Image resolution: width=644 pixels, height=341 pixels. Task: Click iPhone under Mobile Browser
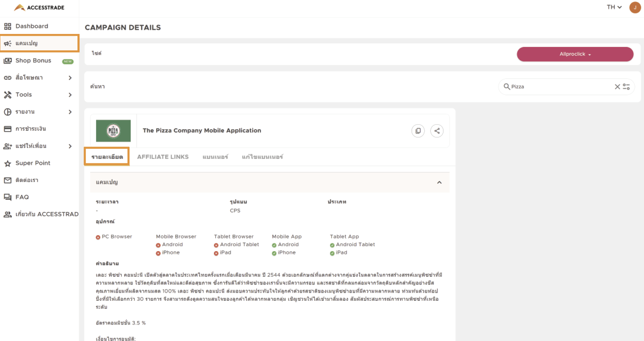pyautogui.click(x=168, y=253)
